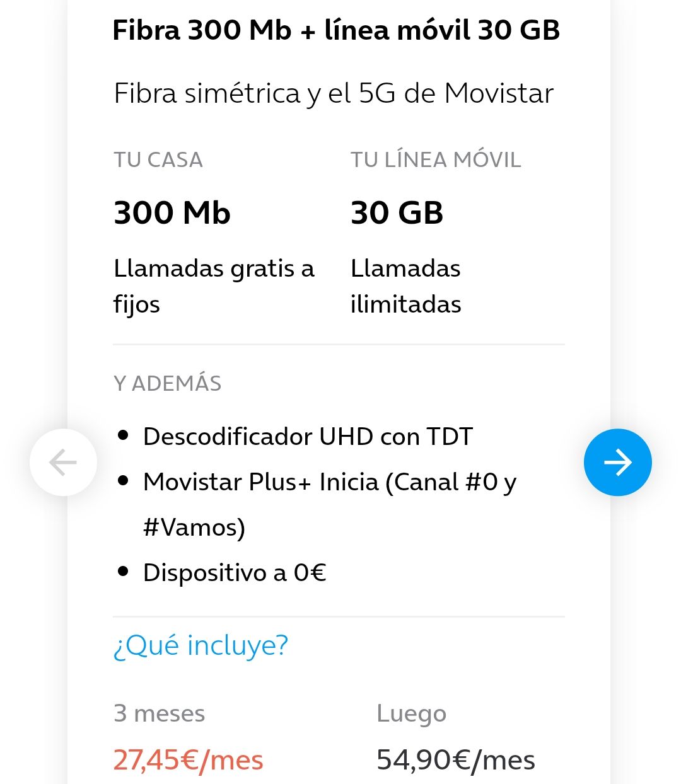Click the "Luego" label
This screenshot has width=681, height=784.
(411, 713)
